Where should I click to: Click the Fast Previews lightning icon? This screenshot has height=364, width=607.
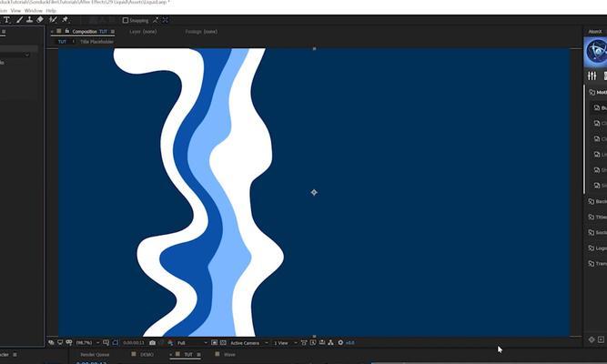(x=313, y=343)
